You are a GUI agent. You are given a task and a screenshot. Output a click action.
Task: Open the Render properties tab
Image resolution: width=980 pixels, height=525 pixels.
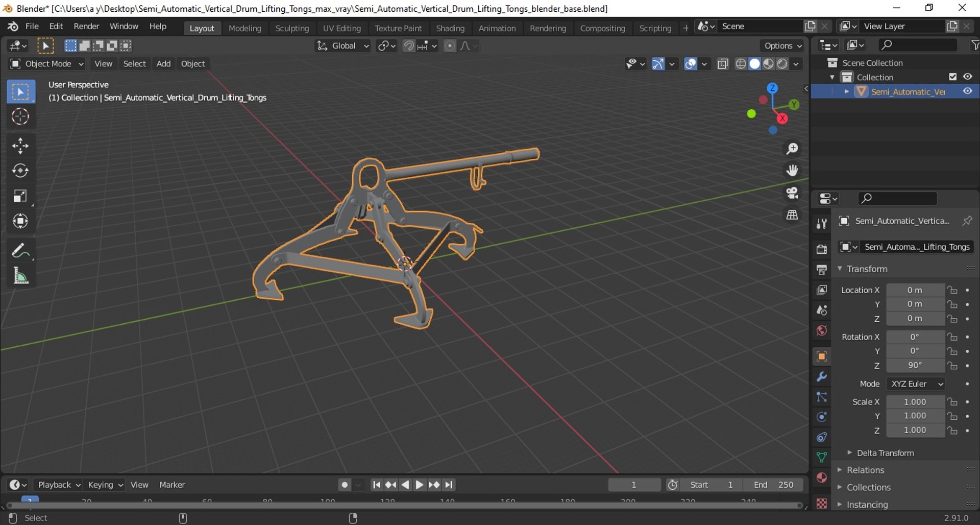(821, 249)
